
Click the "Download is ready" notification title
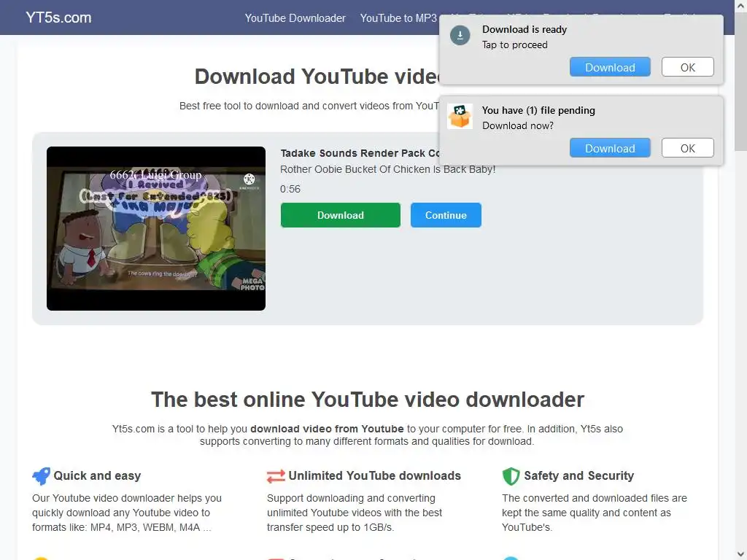tap(525, 29)
